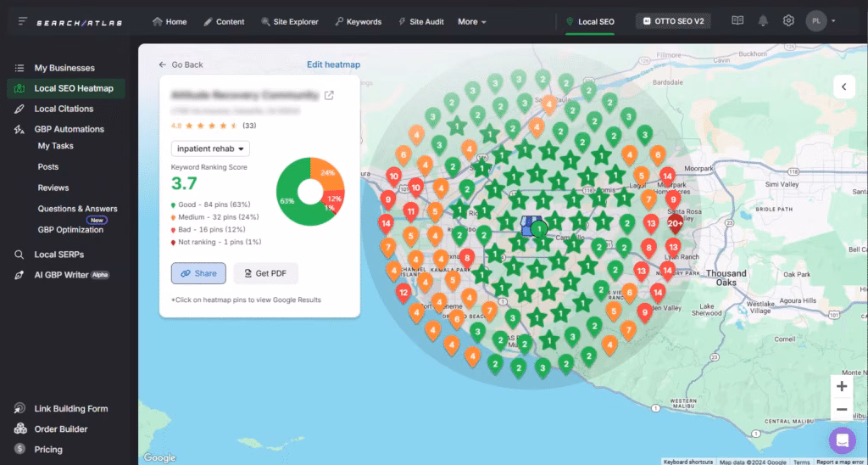This screenshot has width=868, height=465.
Task: Select Local Citations in the sidebar
Action: (x=64, y=109)
